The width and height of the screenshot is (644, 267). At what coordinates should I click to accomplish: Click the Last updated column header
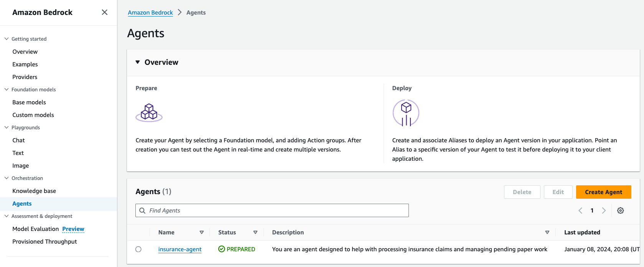coord(582,232)
